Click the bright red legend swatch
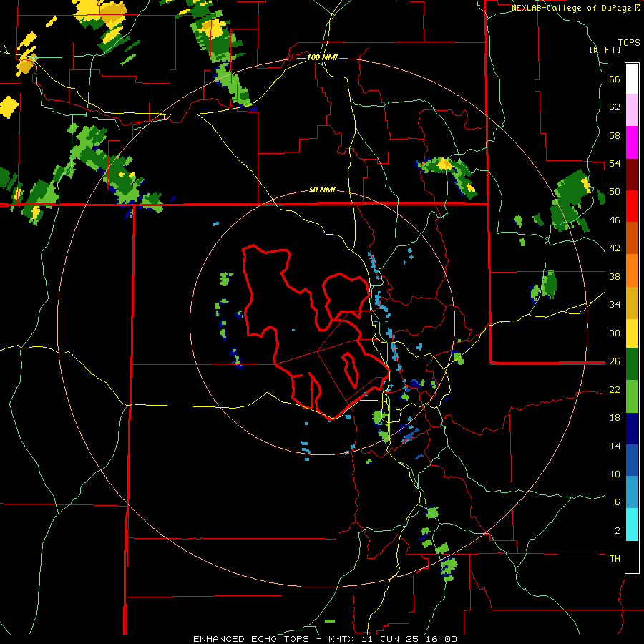This screenshot has width=644, height=644. pos(632,205)
